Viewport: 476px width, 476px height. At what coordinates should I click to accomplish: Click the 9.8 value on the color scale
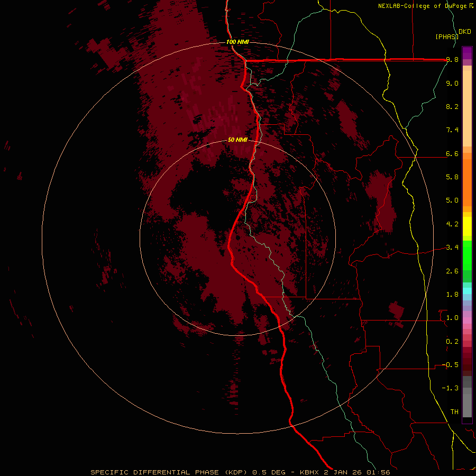(x=452, y=60)
